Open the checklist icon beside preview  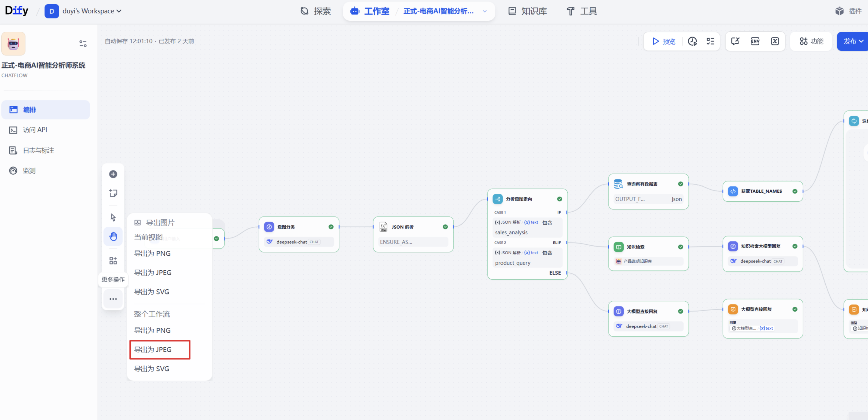710,41
